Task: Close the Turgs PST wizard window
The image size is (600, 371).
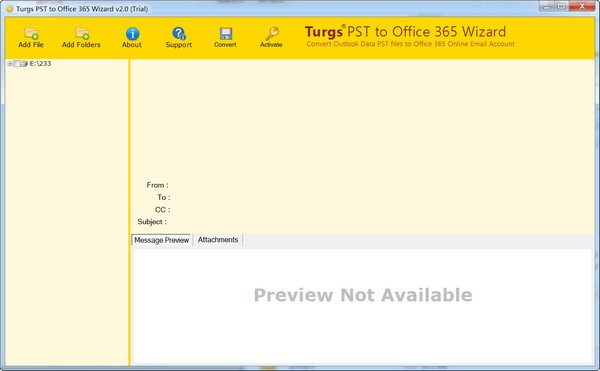Action: (582, 6)
